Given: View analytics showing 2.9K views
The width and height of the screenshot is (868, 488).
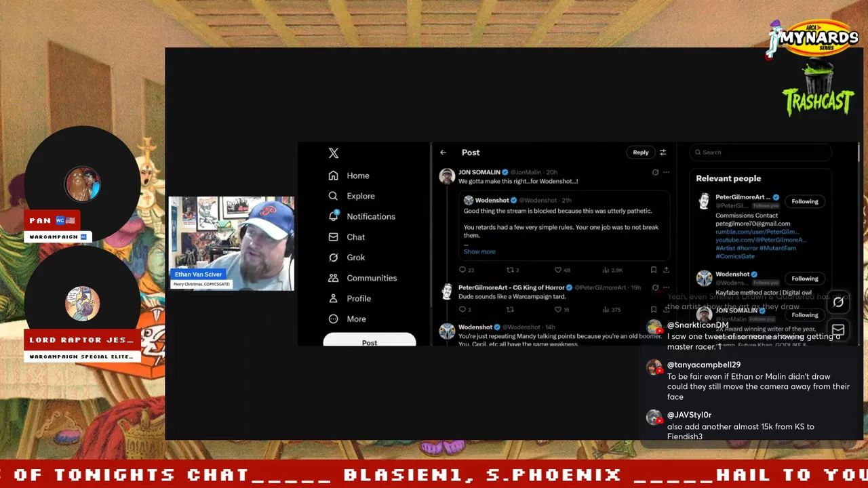Looking at the screenshot, I should coord(612,270).
